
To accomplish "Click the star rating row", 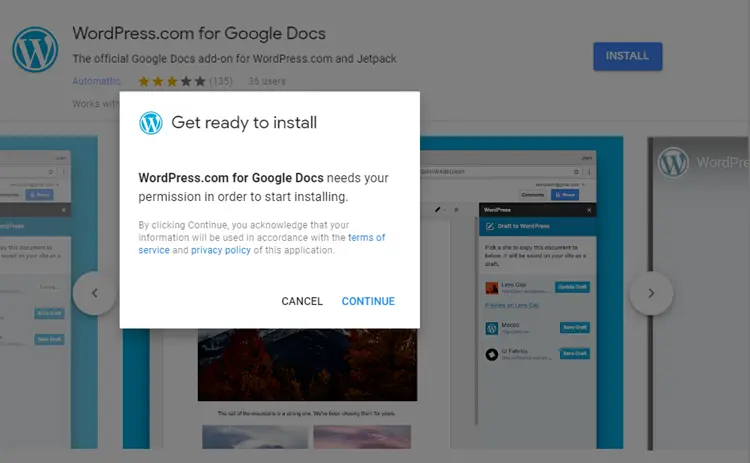I will (172, 81).
